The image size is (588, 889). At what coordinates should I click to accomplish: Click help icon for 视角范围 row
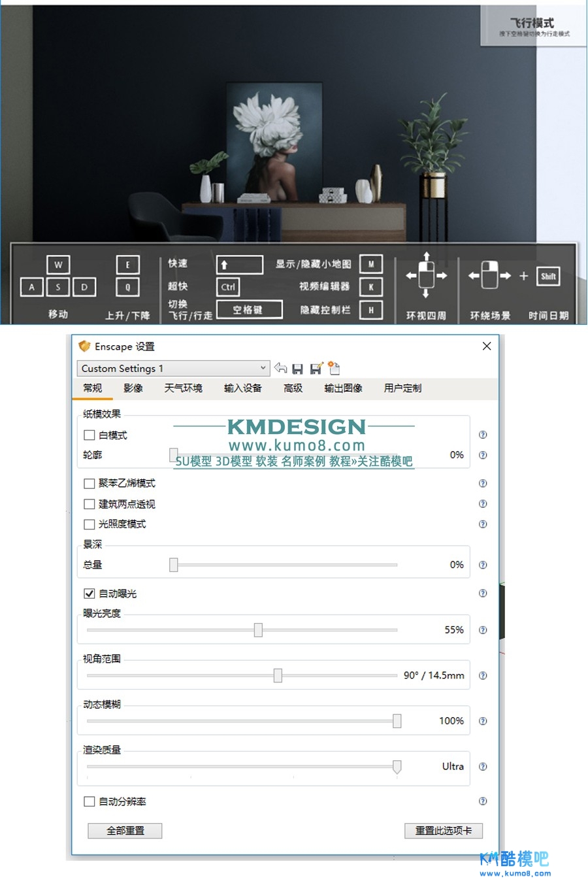(483, 676)
